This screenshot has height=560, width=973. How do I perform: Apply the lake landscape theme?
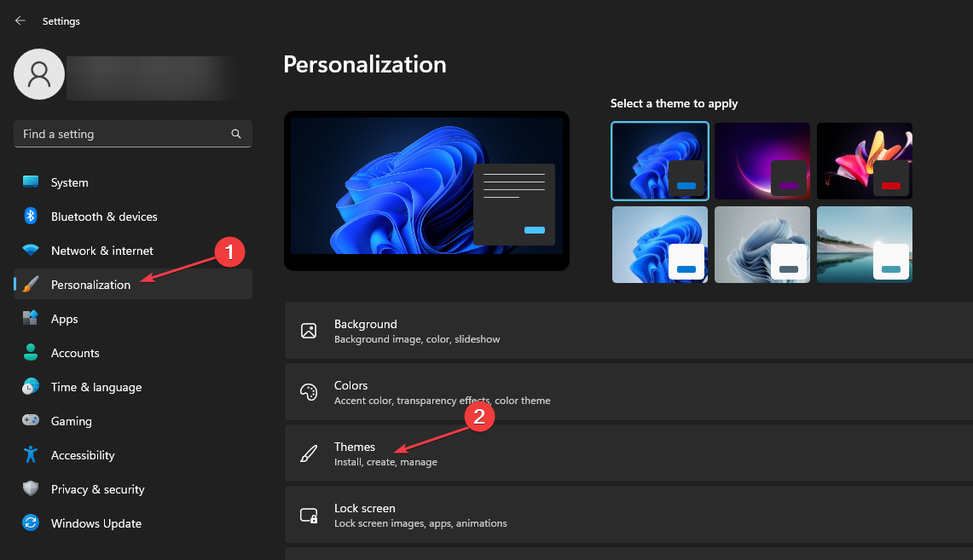pos(865,245)
